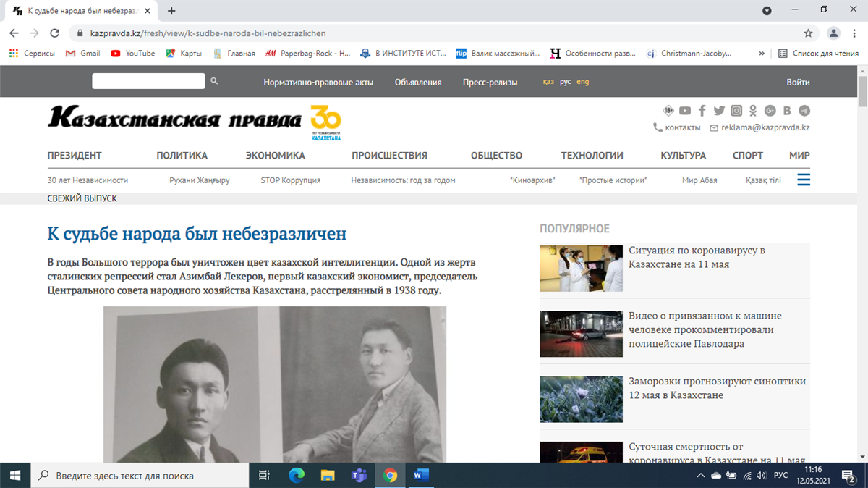
Task: Open Microsoft Word from the taskbar
Action: (421, 476)
